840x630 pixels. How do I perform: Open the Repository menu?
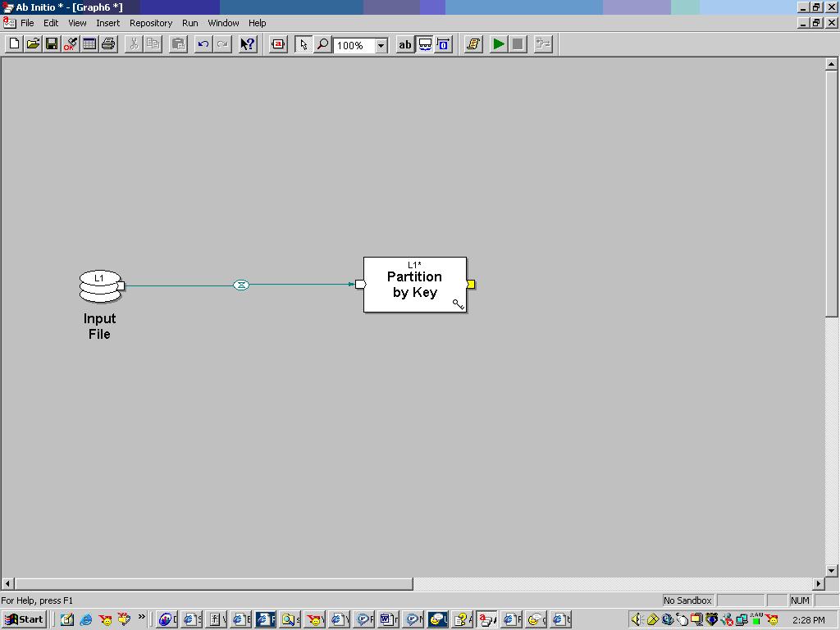coord(151,23)
